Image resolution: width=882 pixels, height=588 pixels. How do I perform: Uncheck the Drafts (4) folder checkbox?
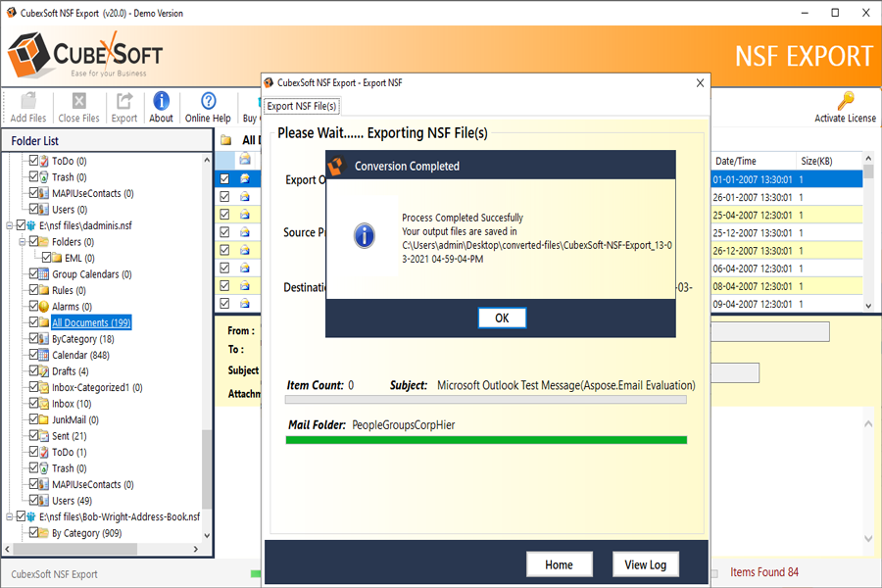(x=33, y=371)
